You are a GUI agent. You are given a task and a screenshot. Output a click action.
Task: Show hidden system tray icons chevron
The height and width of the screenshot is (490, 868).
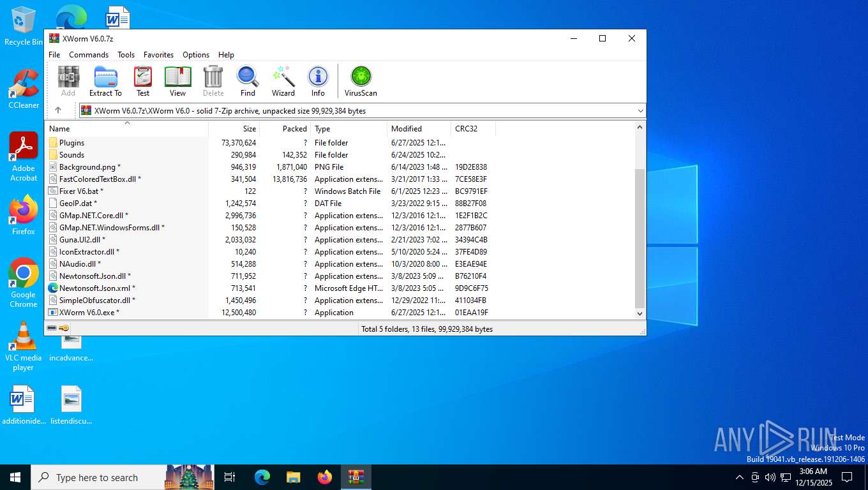point(740,477)
